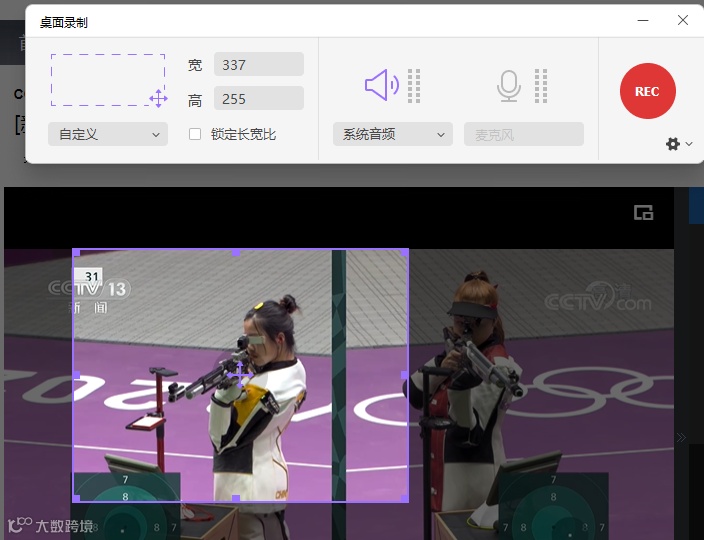Click the move-arrows icon in region preview
The height and width of the screenshot is (540, 704).
point(158,98)
